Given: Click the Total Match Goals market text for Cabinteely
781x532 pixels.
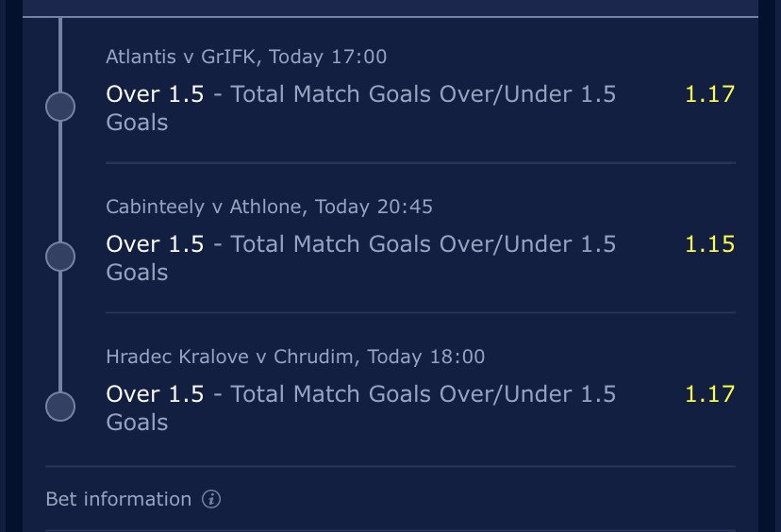Looking at the screenshot, I should tap(361, 258).
